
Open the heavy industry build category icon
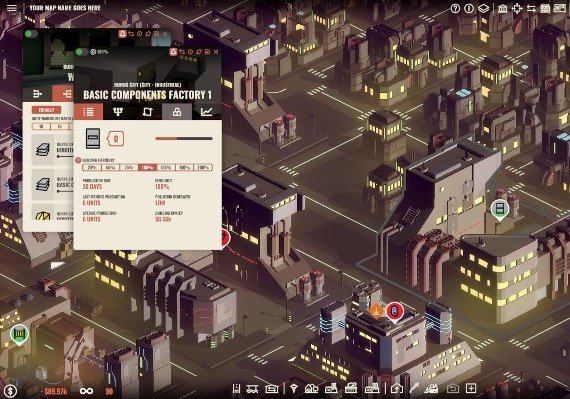372,389
